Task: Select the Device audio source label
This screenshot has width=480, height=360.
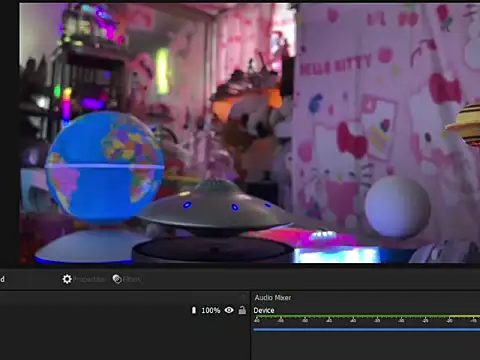Action: click(264, 310)
